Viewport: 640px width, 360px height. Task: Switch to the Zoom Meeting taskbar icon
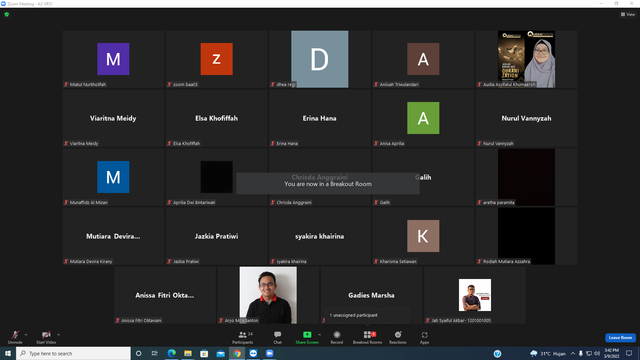(x=270, y=353)
